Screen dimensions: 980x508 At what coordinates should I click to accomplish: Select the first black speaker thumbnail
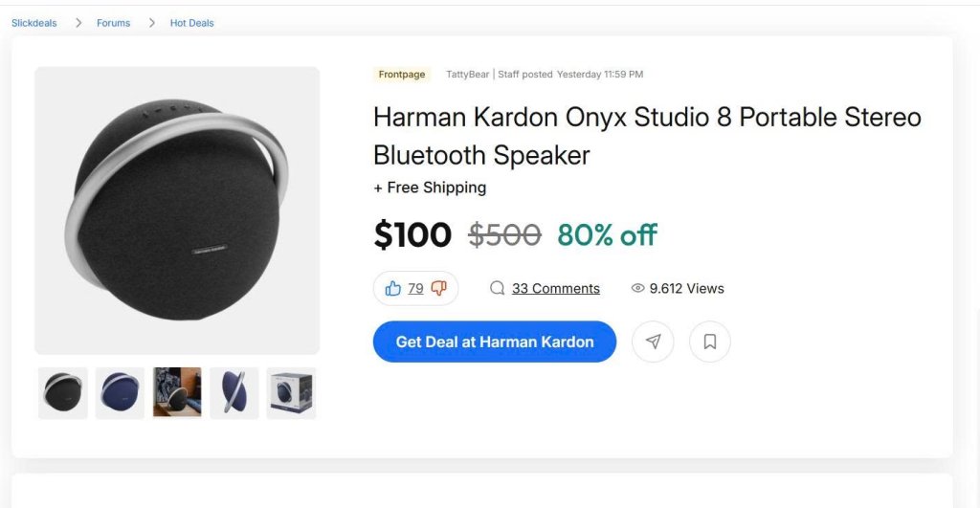coord(63,393)
